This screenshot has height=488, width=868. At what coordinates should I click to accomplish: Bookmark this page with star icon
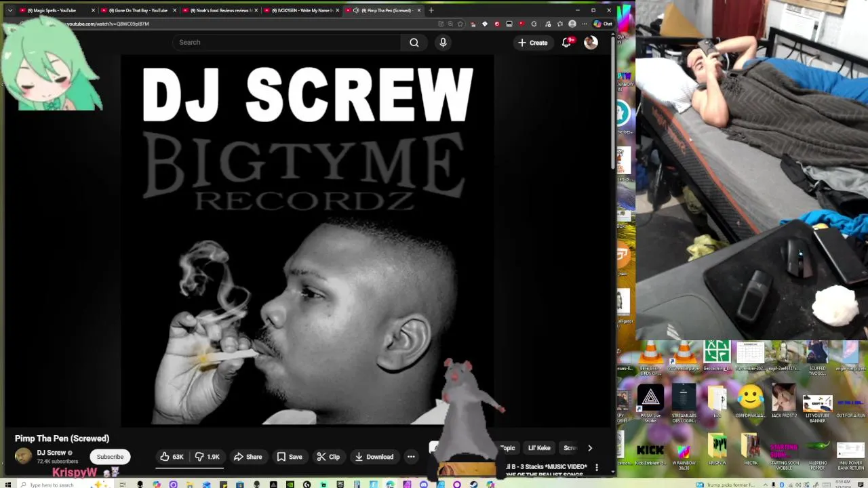tap(460, 24)
